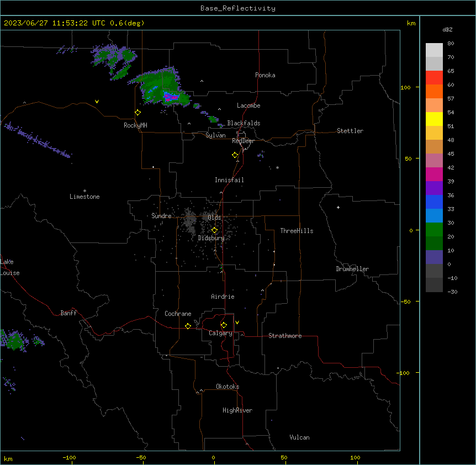
Task: Select the Lacombe city label
Action: 248,105
